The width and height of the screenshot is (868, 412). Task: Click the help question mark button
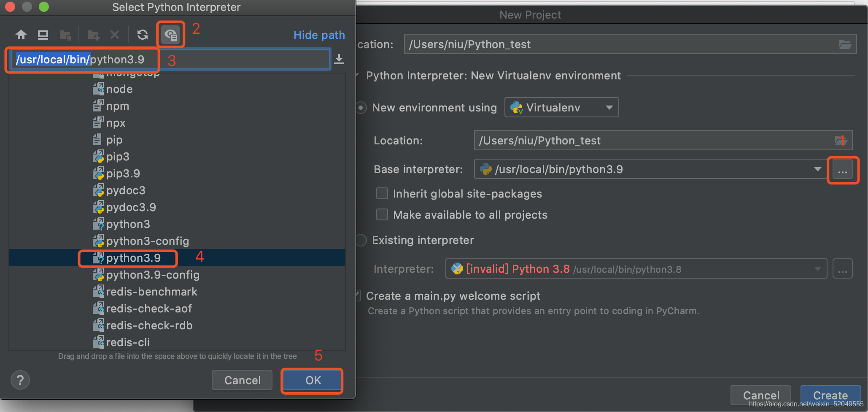pos(20,380)
